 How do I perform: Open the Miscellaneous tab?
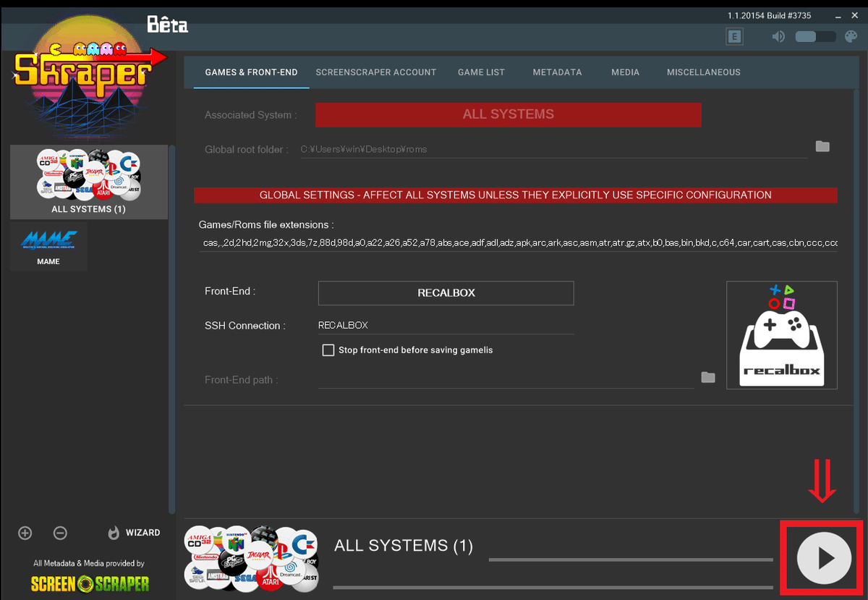click(704, 72)
